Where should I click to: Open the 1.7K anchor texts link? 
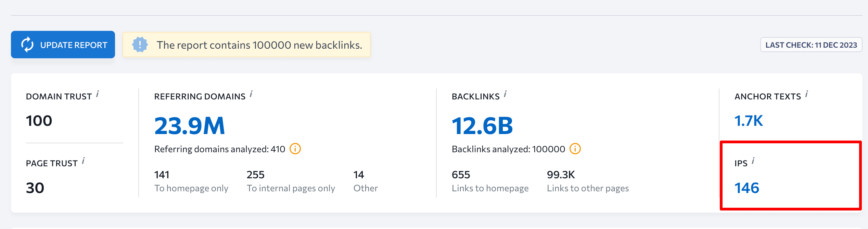(x=748, y=121)
